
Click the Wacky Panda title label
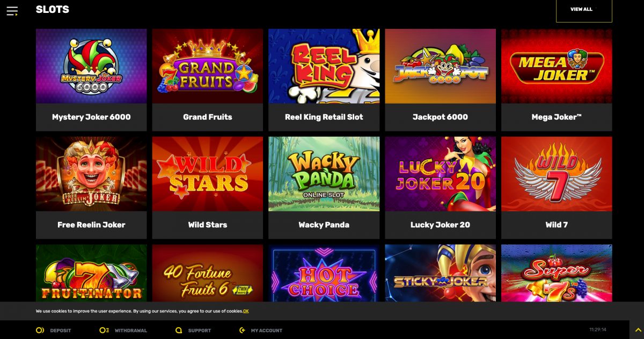(x=324, y=225)
